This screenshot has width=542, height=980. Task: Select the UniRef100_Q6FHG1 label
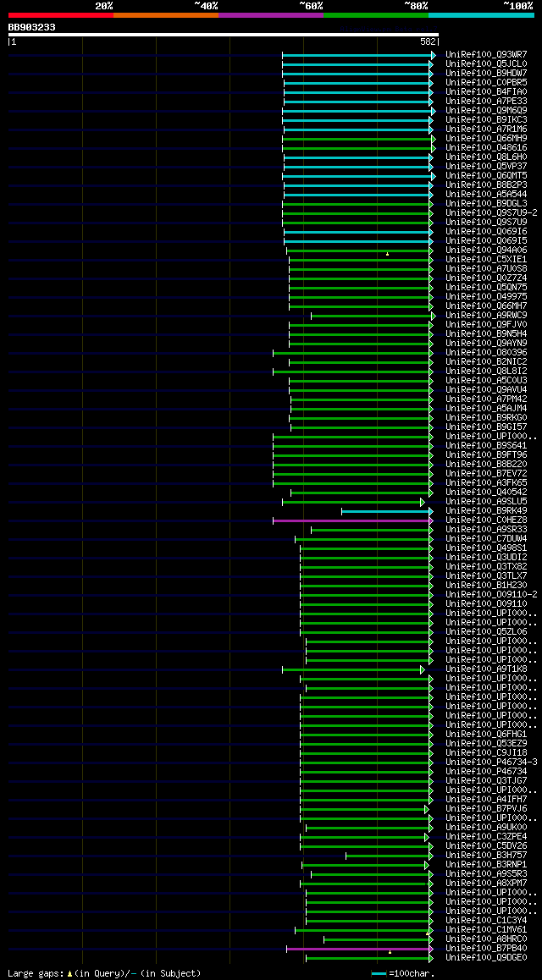coord(486,735)
